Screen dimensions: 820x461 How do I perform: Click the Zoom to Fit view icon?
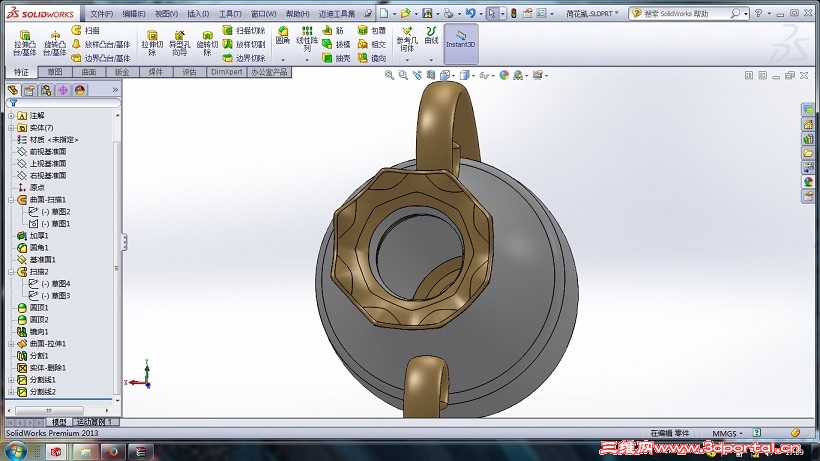(x=389, y=75)
